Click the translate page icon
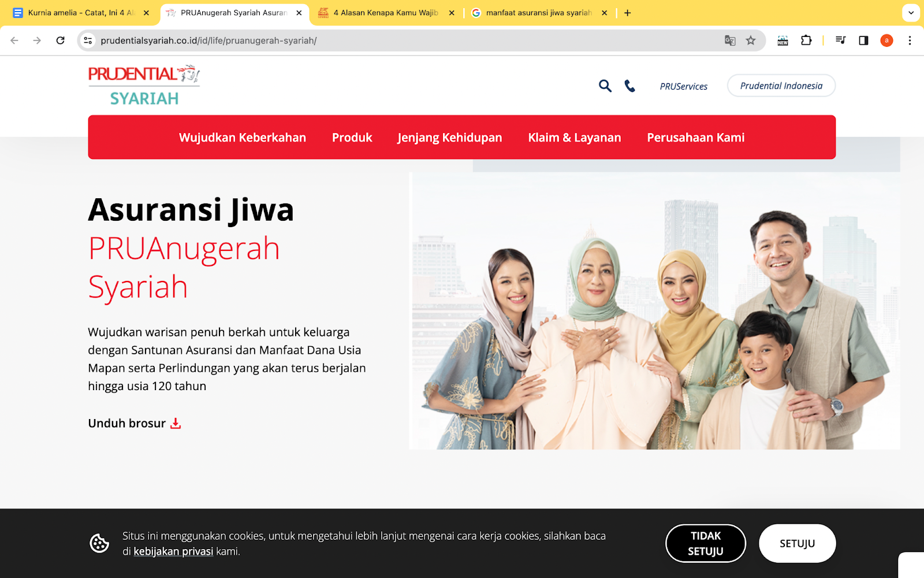This screenshot has width=924, height=578. pos(730,40)
